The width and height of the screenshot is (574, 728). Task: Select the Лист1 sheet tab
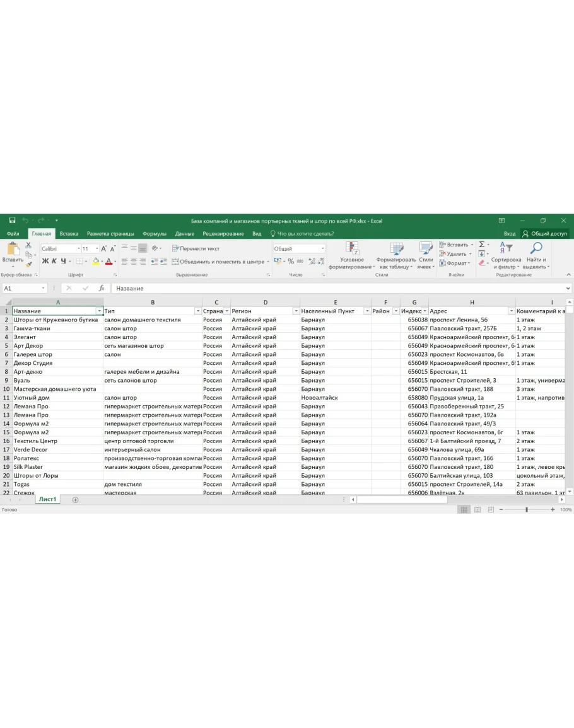point(47,499)
